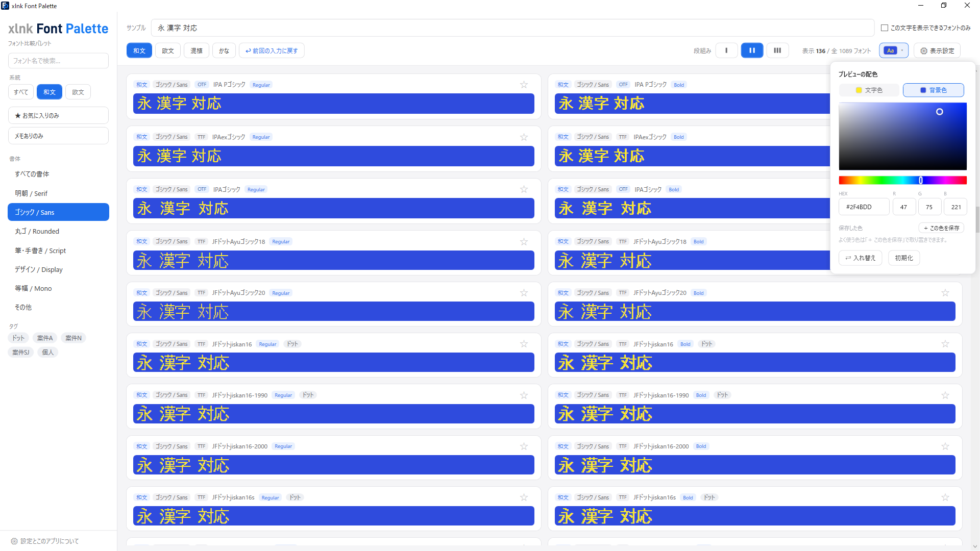
Task: Choose the 混植 sample preset
Action: 197,51
